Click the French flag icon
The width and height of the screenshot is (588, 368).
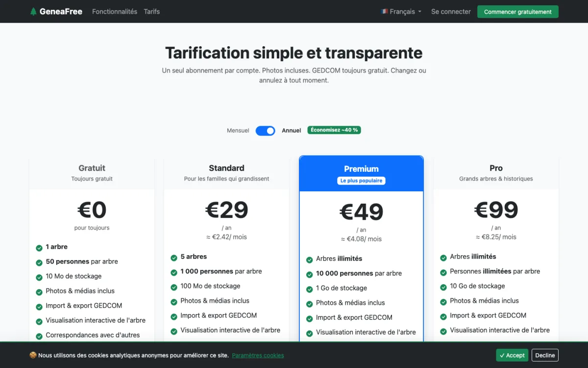(385, 11)
